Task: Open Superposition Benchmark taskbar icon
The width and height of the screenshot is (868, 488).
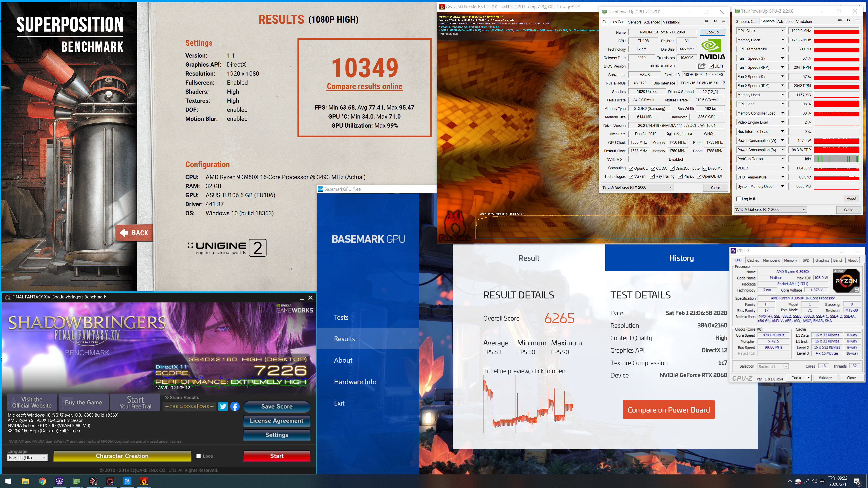Action: tap(93, 481)
